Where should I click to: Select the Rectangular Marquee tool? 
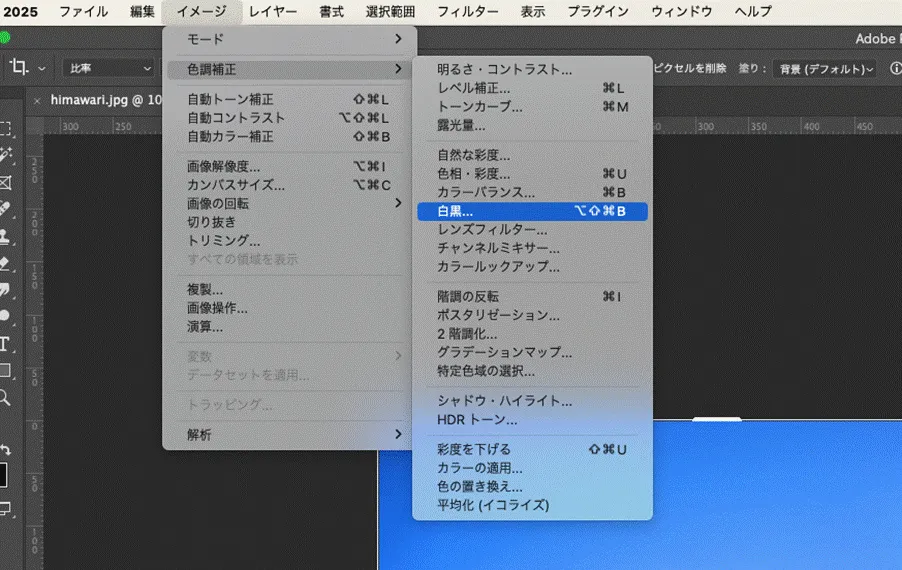click(x=6, y=128)
